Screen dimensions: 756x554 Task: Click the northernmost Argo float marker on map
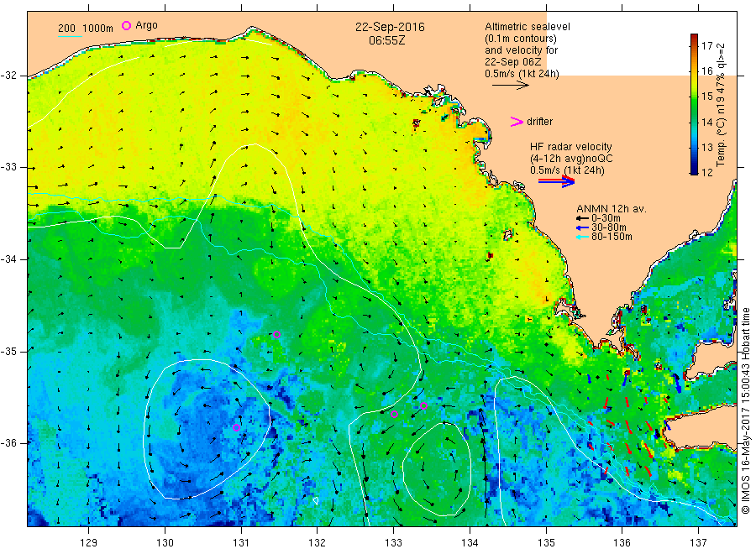[x=276, y=334]
